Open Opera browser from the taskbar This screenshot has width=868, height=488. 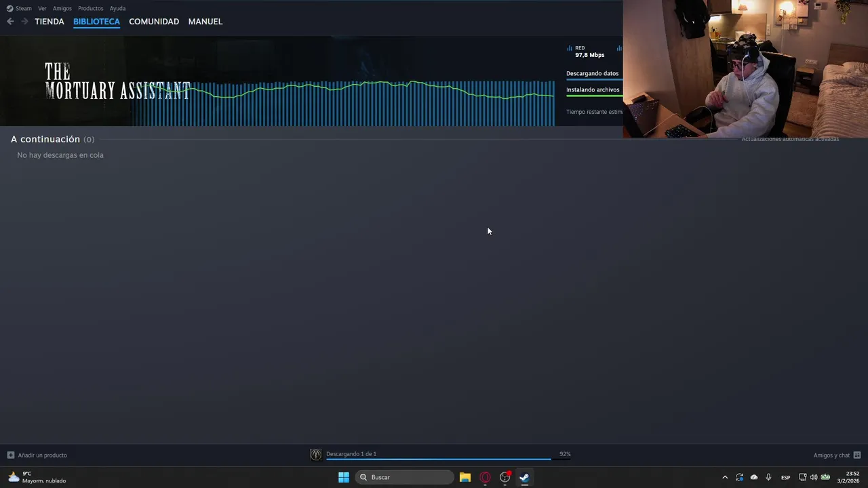485,477
